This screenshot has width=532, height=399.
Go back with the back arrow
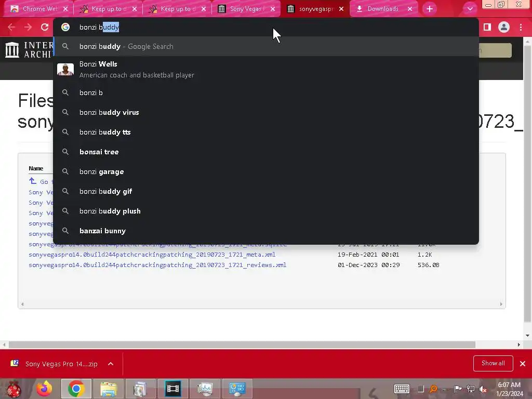coord(11,27)
